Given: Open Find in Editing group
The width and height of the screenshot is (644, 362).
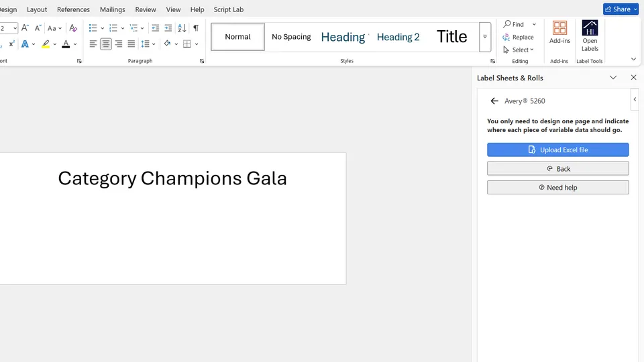Looking at the screenshot, I should (x=514, y=24).
